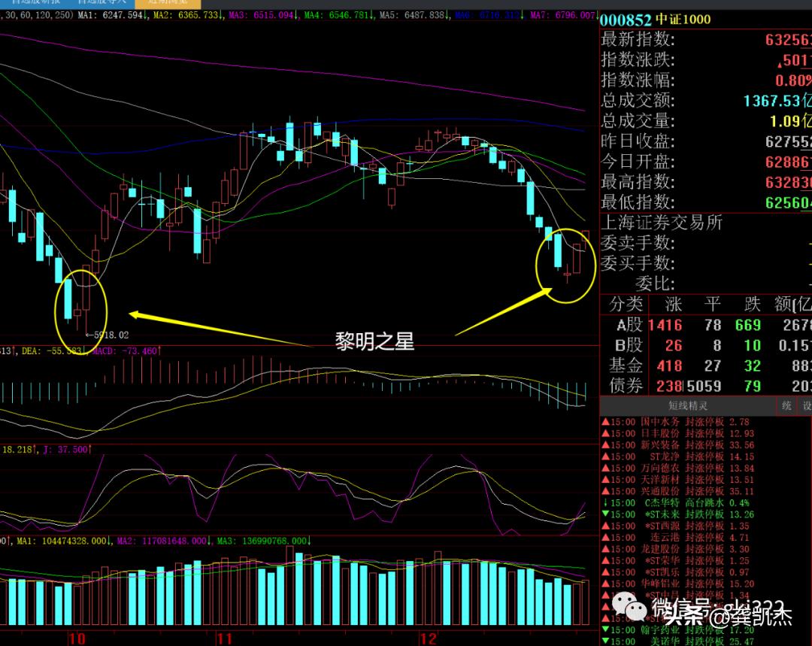The height and width of the screenshot is (646, 812).
Task: Click the MA7: 6796.007 indicator label
Action: click(564, 15)
